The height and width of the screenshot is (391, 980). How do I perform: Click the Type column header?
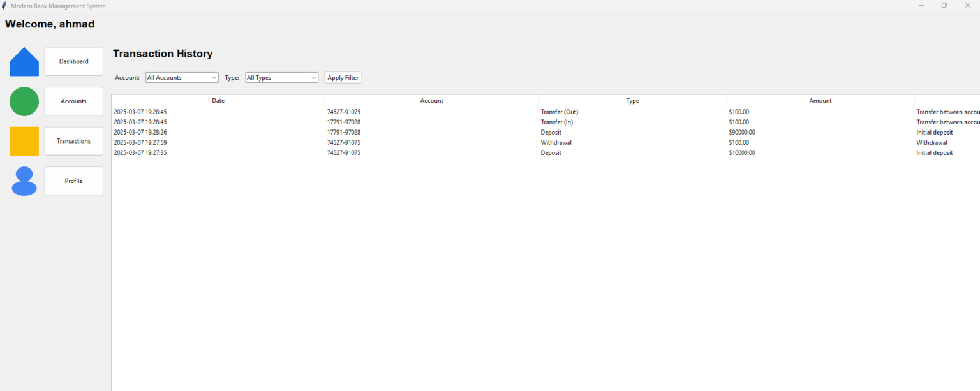(x=632, y=100)
